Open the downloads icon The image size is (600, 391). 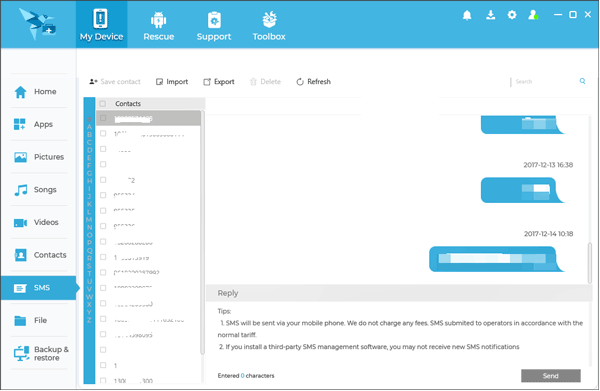pyautogui.click(x=490, y=15)
